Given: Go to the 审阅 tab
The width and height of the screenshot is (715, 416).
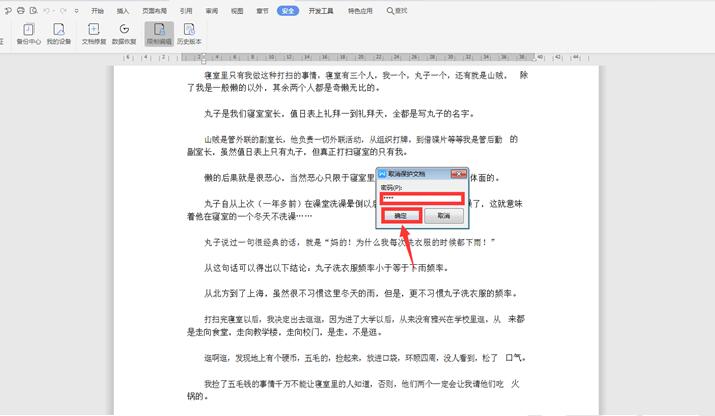Looking at the screenshot, I should click(211, 10).
